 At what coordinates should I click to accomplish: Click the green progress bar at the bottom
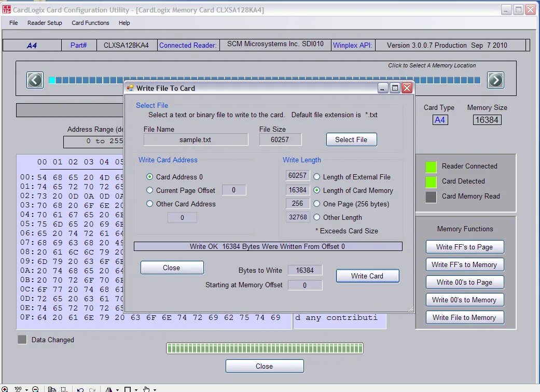265,348
